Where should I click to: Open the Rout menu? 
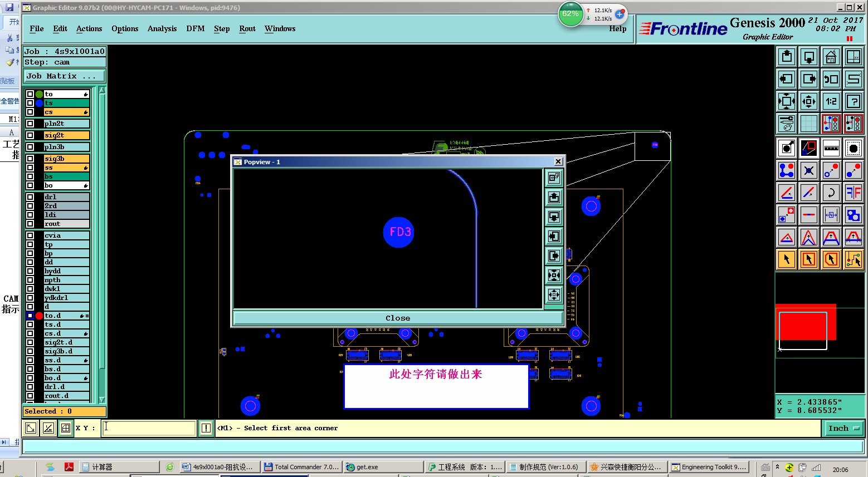(247, 28)
